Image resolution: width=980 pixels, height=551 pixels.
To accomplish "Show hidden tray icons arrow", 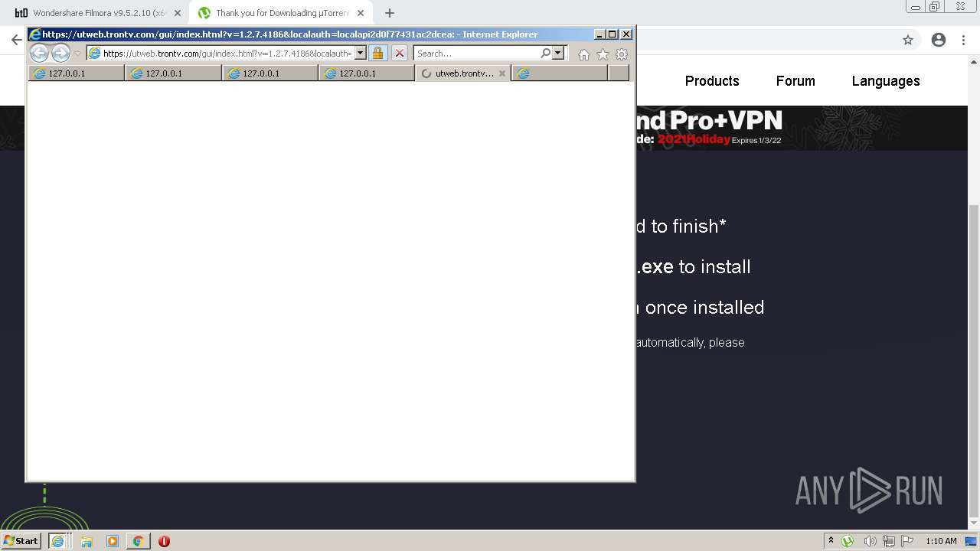I will point(831,541).
